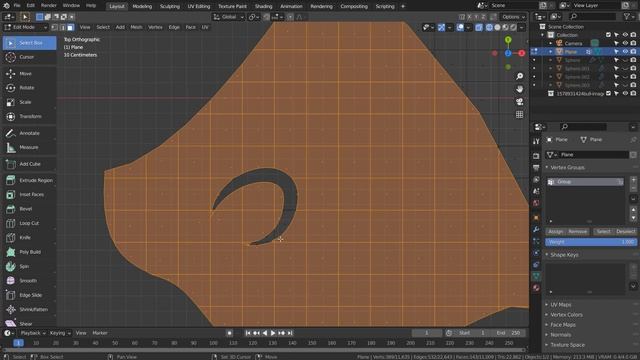Pick the Transform tool
640x360 pixels.
coord(29,116)
